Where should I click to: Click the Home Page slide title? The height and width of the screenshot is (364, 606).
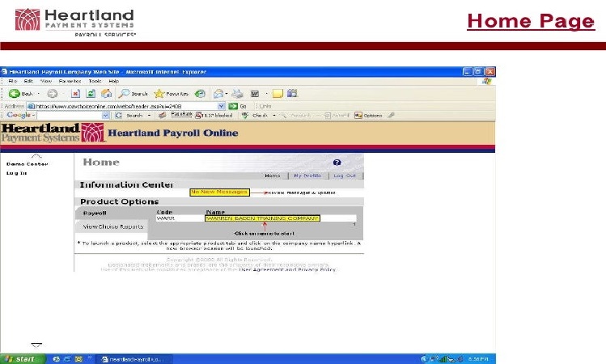click(531, 21)
